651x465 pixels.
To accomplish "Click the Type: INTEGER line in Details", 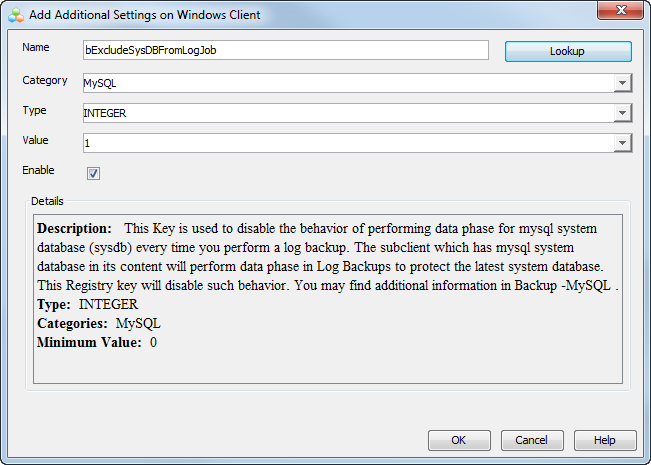I will (87, 305).
